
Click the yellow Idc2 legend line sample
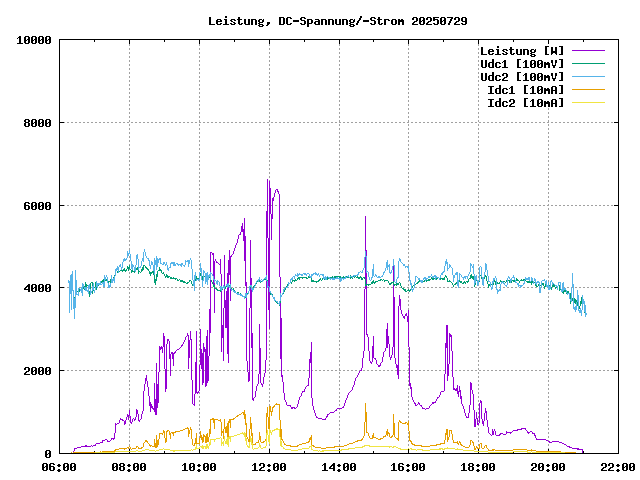tap(588, 103)
